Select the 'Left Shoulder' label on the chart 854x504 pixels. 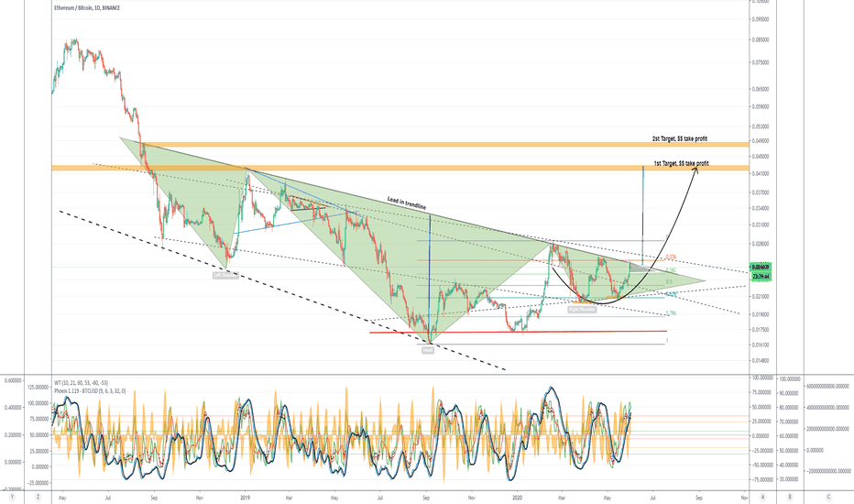[x=225, y=276]
